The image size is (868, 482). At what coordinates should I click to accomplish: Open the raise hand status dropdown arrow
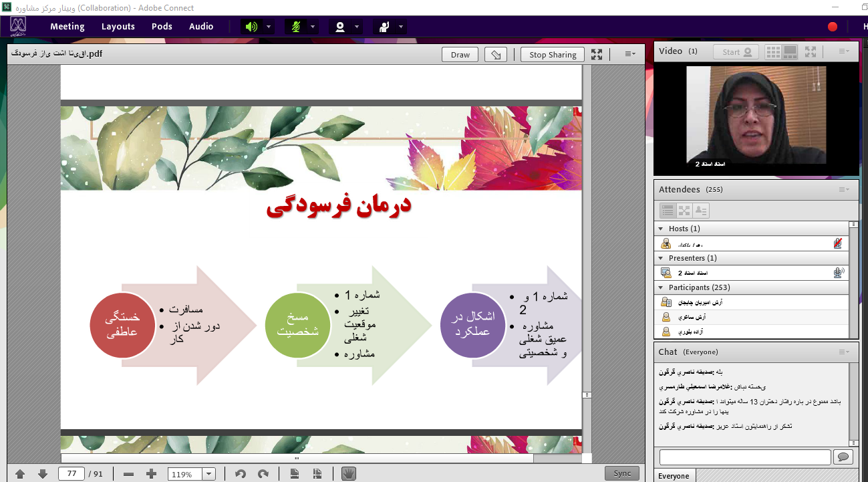pos(401,27)
